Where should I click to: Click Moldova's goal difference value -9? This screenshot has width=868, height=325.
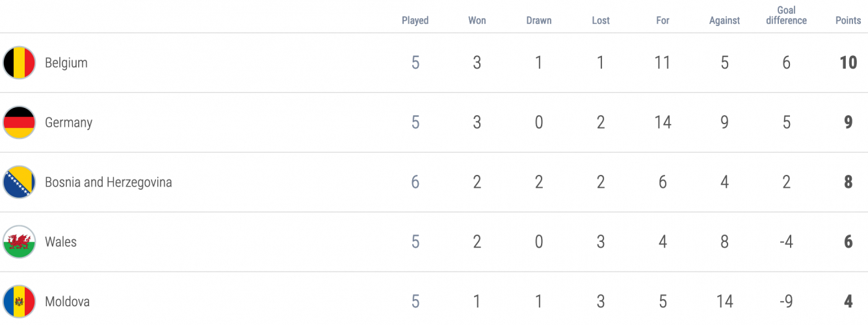click(x=786, y=302)
